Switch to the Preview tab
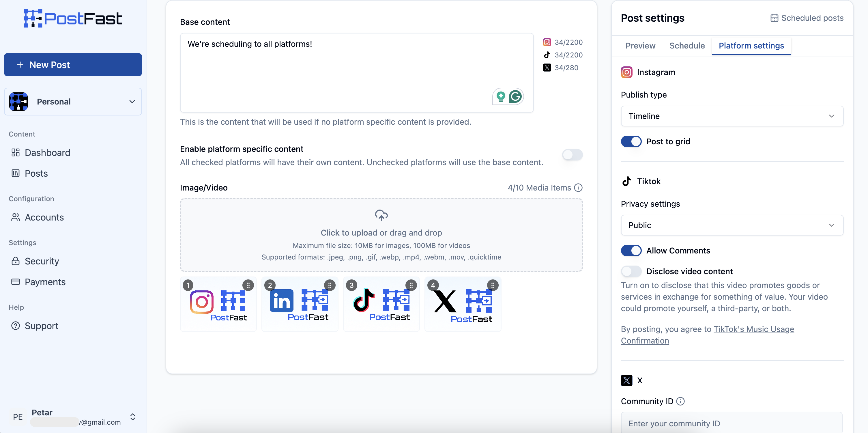Screen dimensions: 868x433 640,46
